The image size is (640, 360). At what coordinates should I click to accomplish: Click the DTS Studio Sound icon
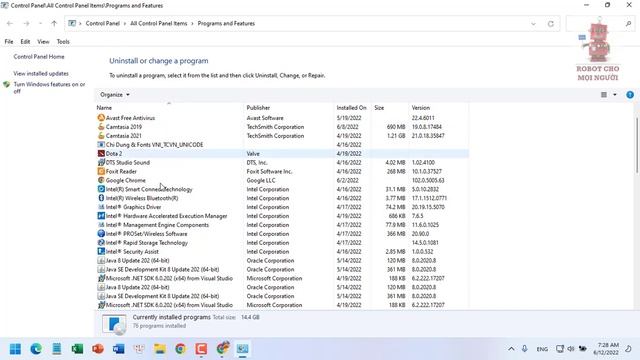(101, 162)
